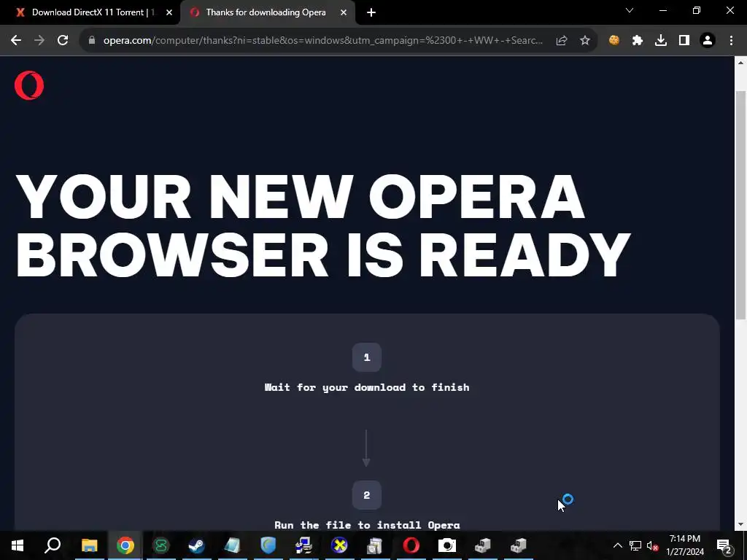The image size is (747, 560).
Task: Launch Opera from the taskbar
Action: [x=411, y=545]
